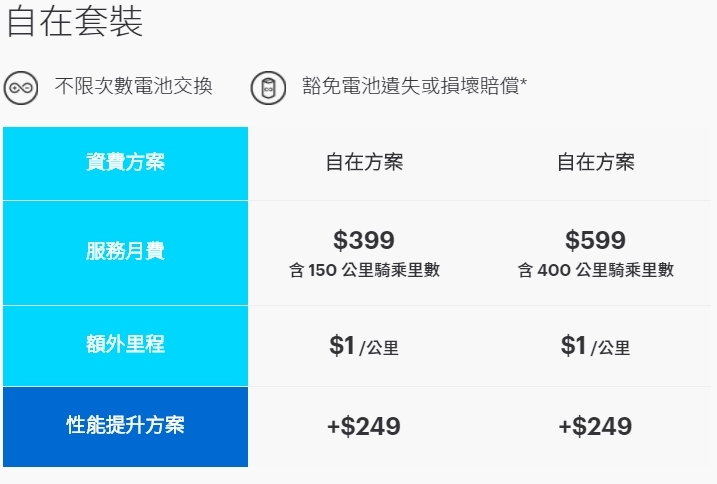Click the 不限次數電池交換 label

point(134,86)
